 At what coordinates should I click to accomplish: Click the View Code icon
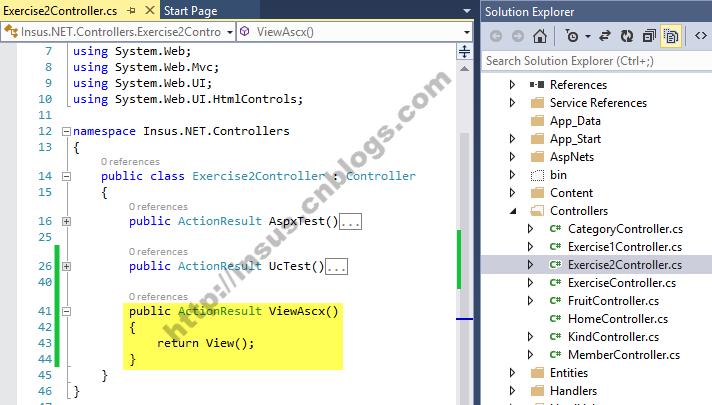(x=701, y=35)
